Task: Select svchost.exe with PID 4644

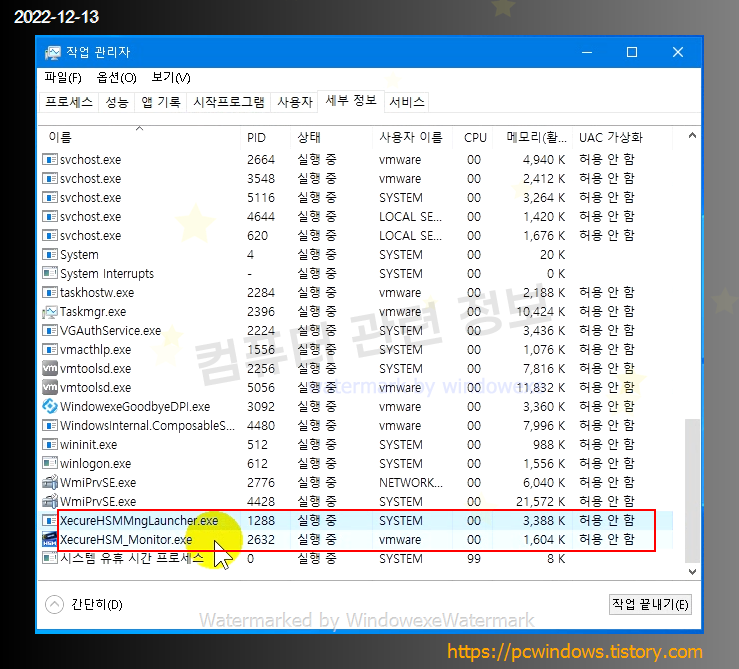Action: point(90,217)
